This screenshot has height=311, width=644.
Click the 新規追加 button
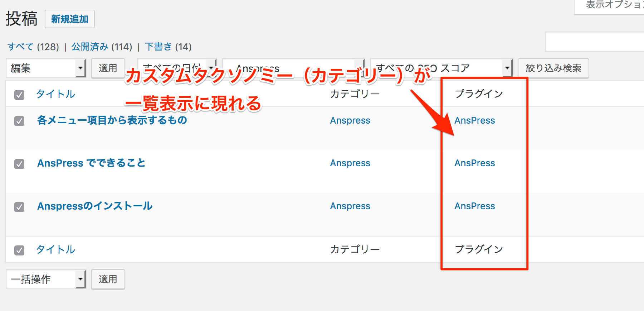pyautogui.click(x=70, y=19)
